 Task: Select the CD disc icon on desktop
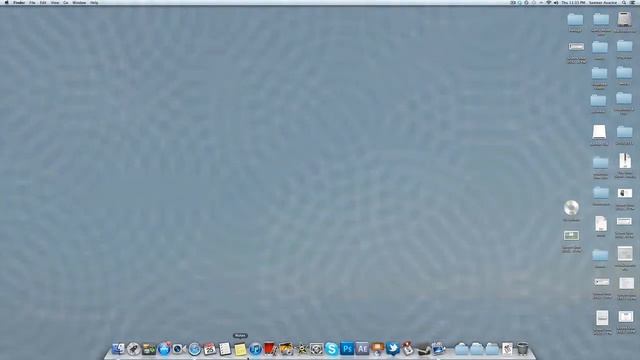[x=571, y=208]
